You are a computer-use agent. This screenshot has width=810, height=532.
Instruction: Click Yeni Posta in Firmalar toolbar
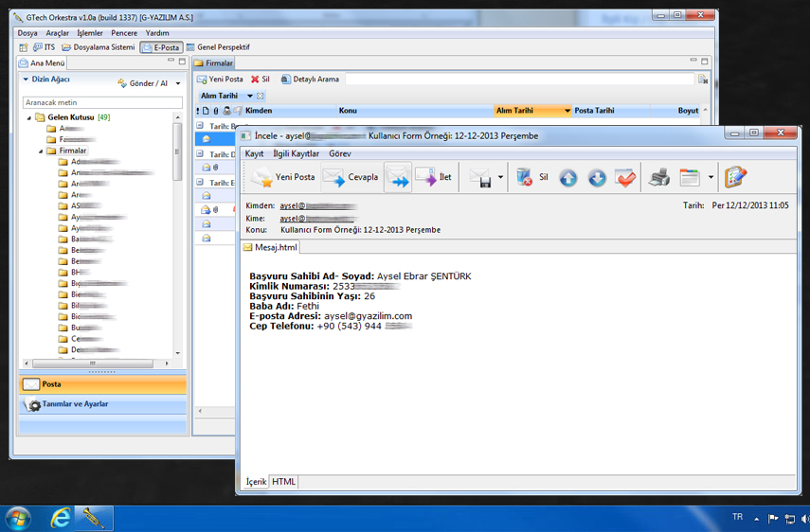click(x=220, y=80)
